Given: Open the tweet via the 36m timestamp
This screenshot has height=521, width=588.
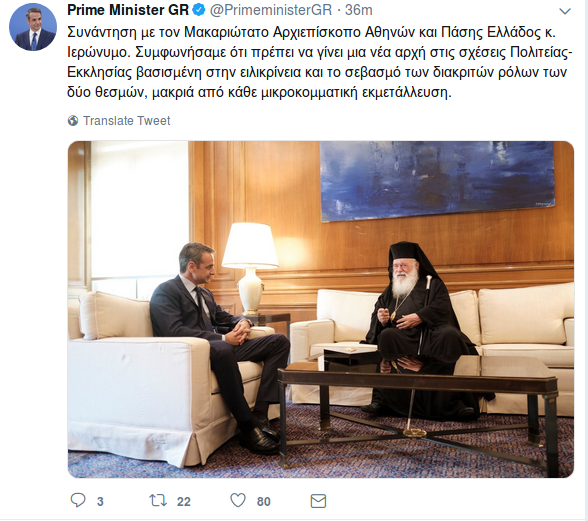Looking at the screenshot, I should [x=359, y=10].
